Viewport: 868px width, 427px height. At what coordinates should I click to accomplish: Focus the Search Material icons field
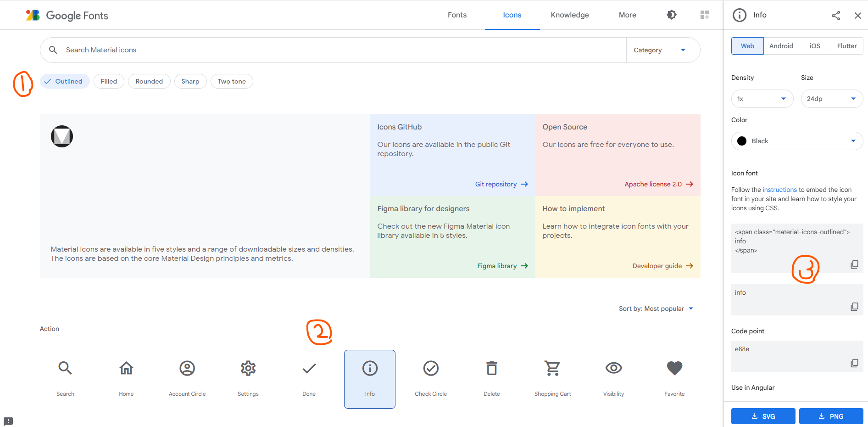(333, 50)
